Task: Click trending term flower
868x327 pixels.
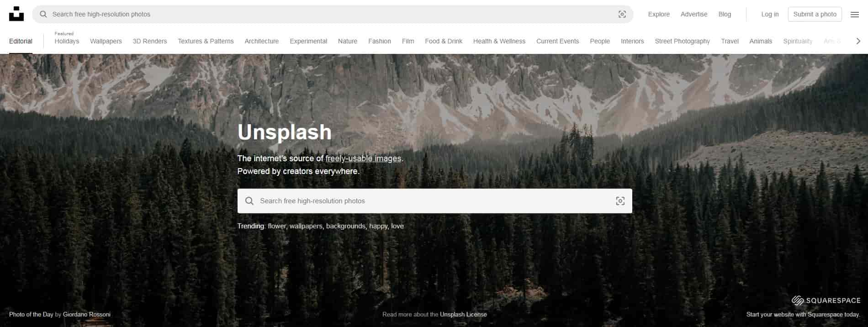Action: [276, 226]
